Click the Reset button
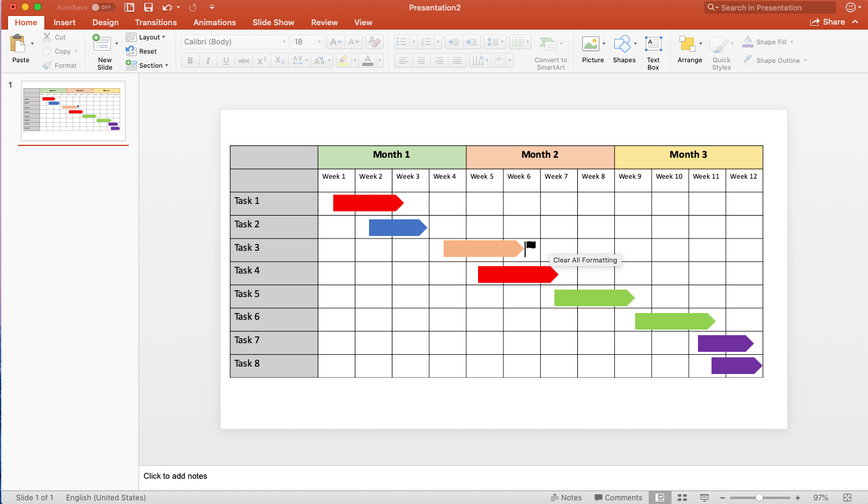The image size is (868, 504). click(148, 51)
